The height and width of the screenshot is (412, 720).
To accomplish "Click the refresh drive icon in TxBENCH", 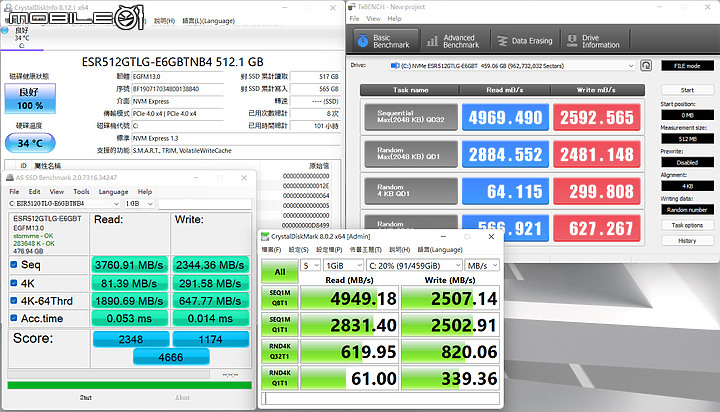I will pos(646,66).
